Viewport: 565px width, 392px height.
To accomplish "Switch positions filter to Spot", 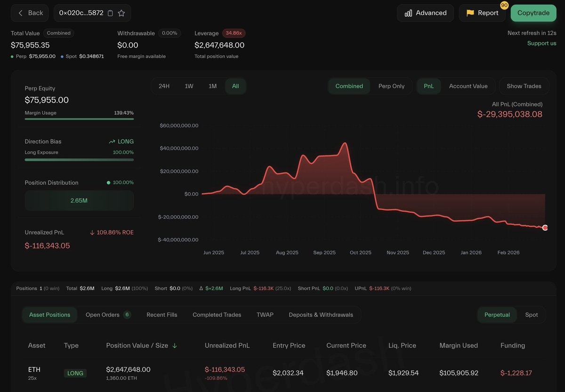I will [531, 314].
